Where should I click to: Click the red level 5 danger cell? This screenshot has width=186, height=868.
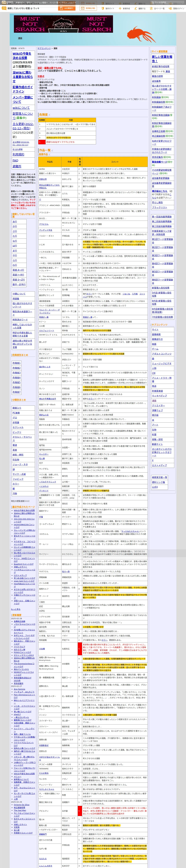(x=42, y=142)
